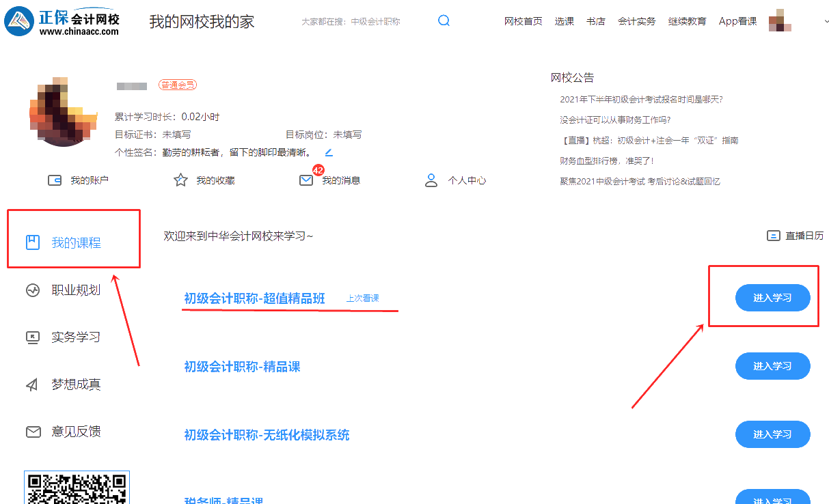Screen dimensions: 829x504
Task: Select 我的课程 in the sidebar
Action: (x=76, y=242)
